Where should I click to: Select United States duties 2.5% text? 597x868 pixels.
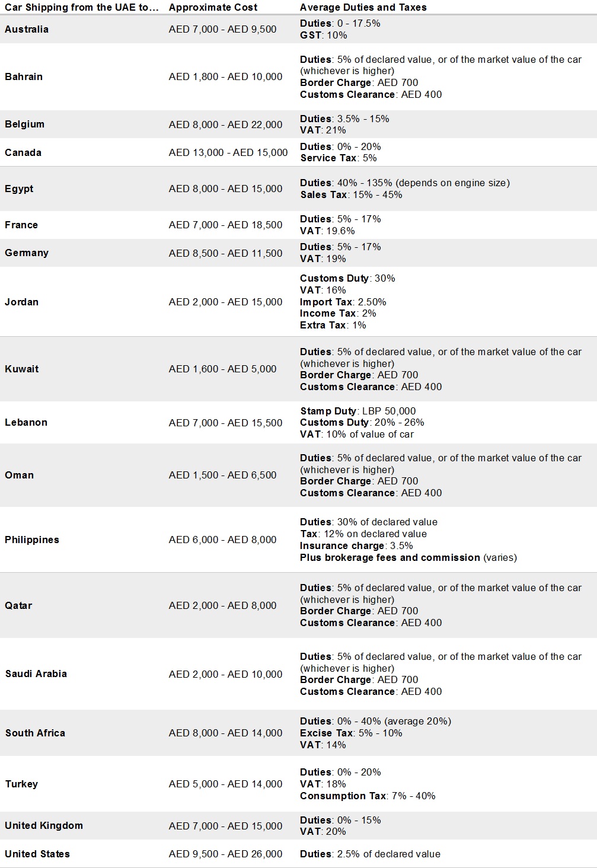point(370,854)
